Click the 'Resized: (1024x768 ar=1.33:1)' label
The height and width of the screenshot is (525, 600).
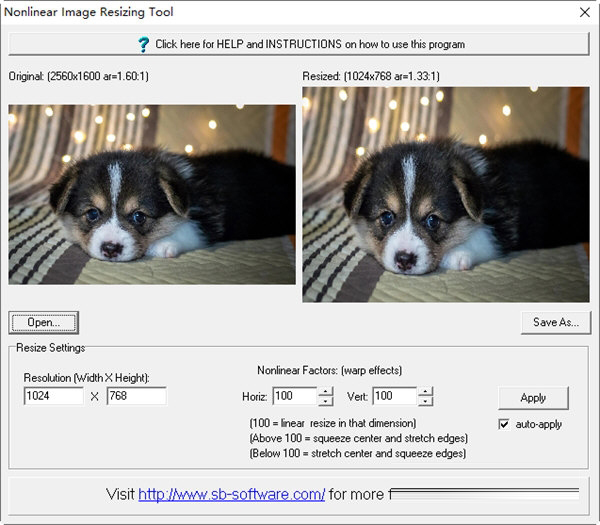pyautogui.click(x=371, y=76)
